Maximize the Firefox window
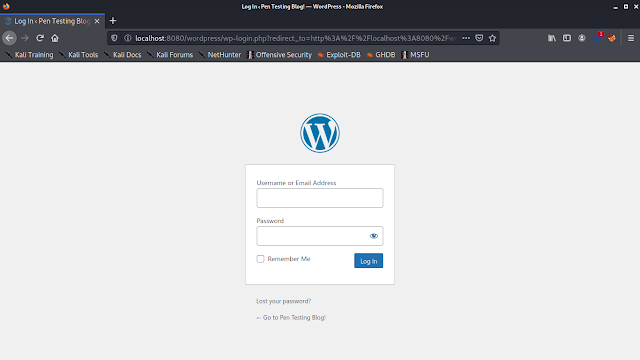 click(626, 7)
